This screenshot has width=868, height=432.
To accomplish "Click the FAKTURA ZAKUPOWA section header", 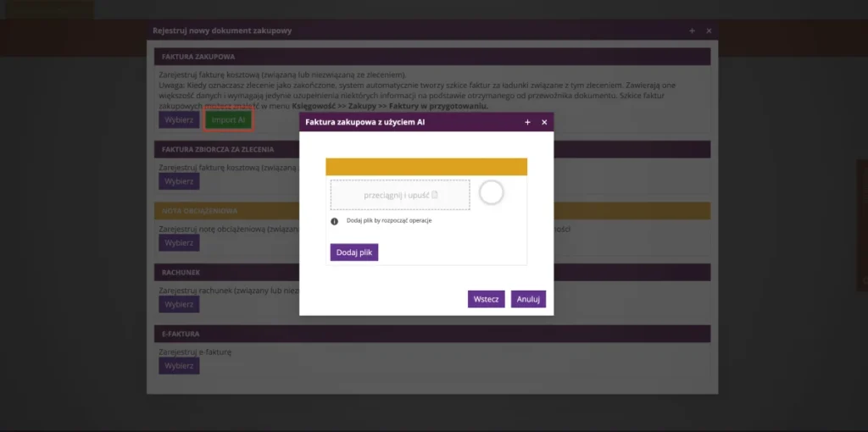I will (432, 57).
